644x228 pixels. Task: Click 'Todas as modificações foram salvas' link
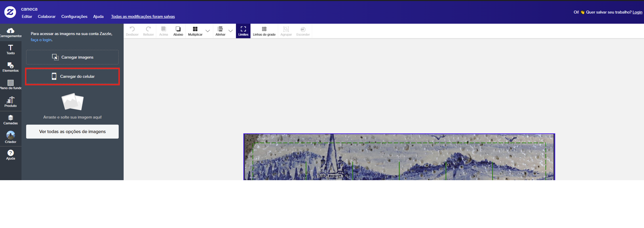coord(143,17)
